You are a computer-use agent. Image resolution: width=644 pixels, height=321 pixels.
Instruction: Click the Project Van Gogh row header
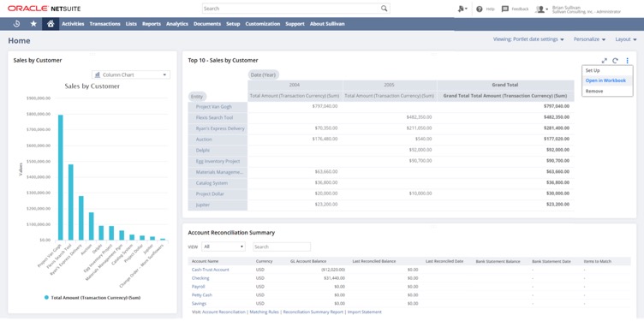218,107
